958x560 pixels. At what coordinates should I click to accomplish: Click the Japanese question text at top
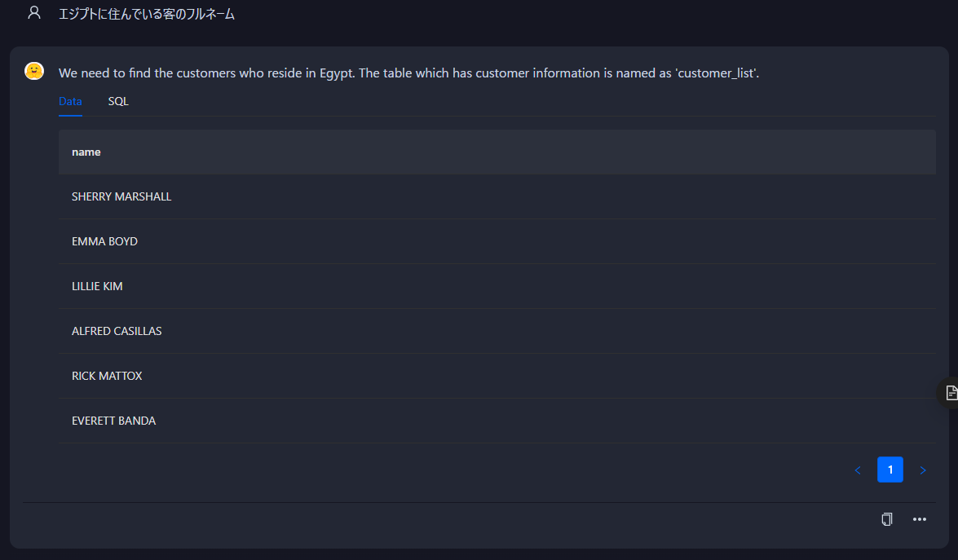click(x=147, y=14)
